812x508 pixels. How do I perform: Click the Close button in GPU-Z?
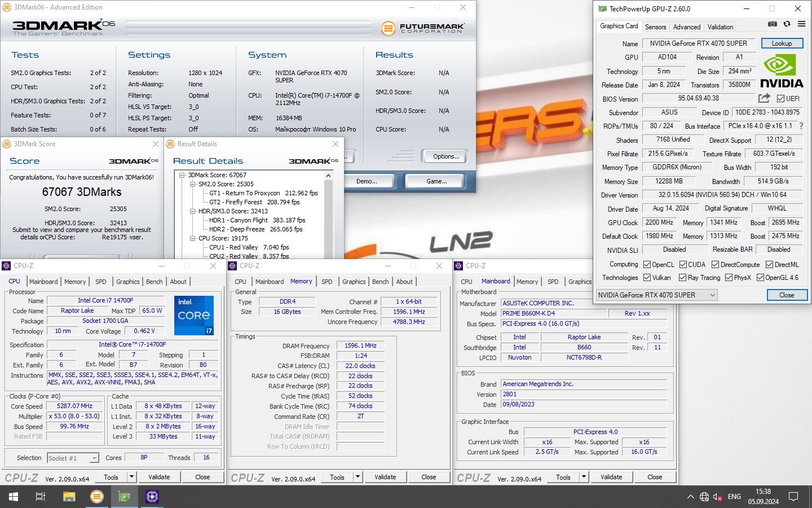coord(787,295)
